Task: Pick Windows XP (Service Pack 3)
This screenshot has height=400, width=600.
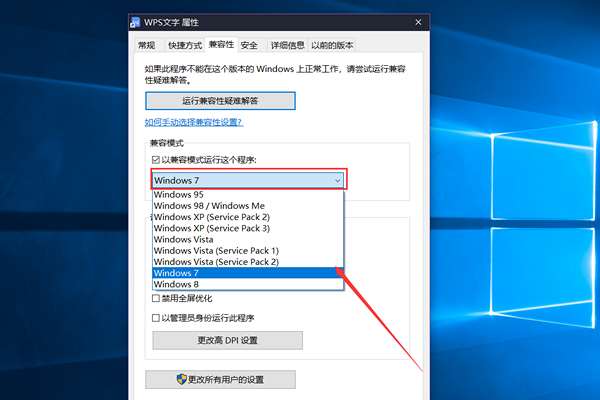Action: [x=248, y=228]
